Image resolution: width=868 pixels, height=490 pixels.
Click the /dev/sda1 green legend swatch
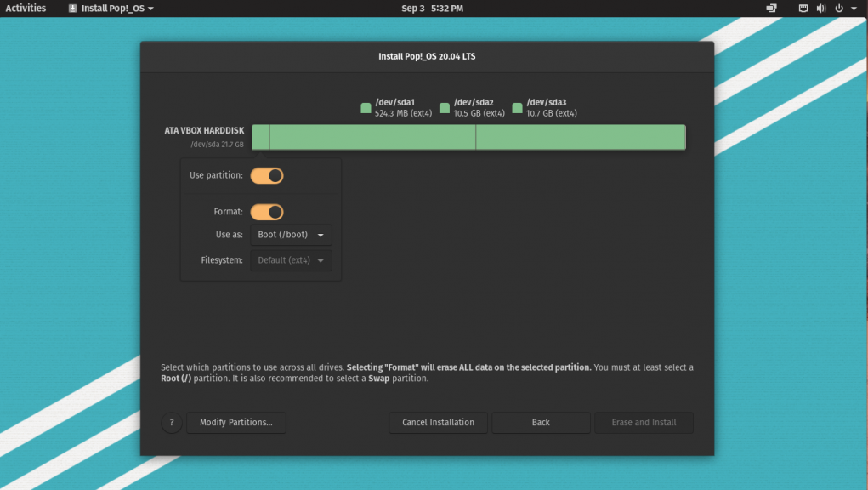pyautogui.click(x=366, y=108)
